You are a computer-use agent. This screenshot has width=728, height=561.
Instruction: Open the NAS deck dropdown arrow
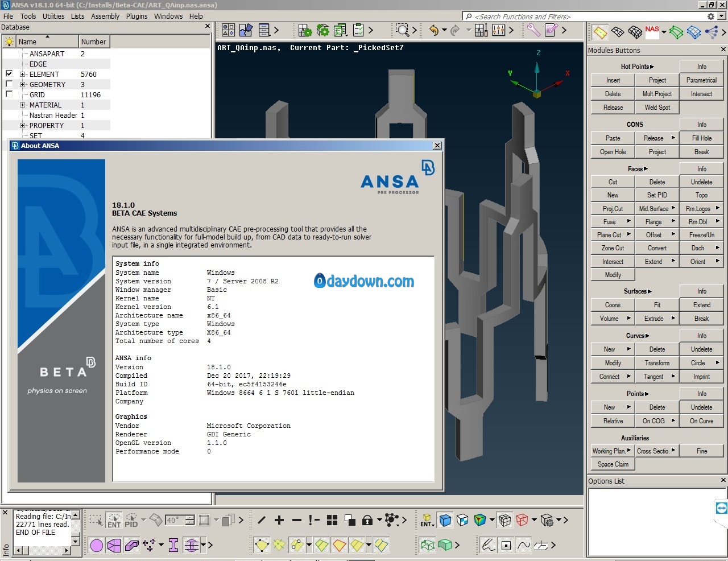tap(664, 32)
